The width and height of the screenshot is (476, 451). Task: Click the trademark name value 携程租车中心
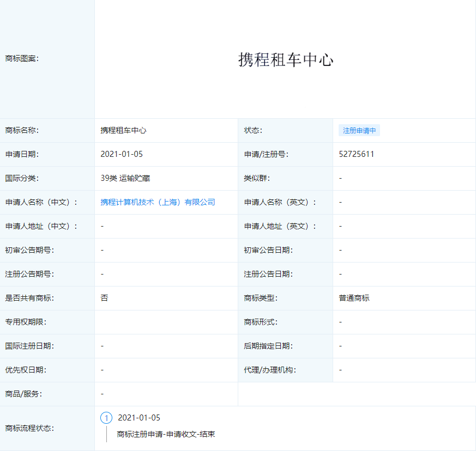(x=123, y=130)
